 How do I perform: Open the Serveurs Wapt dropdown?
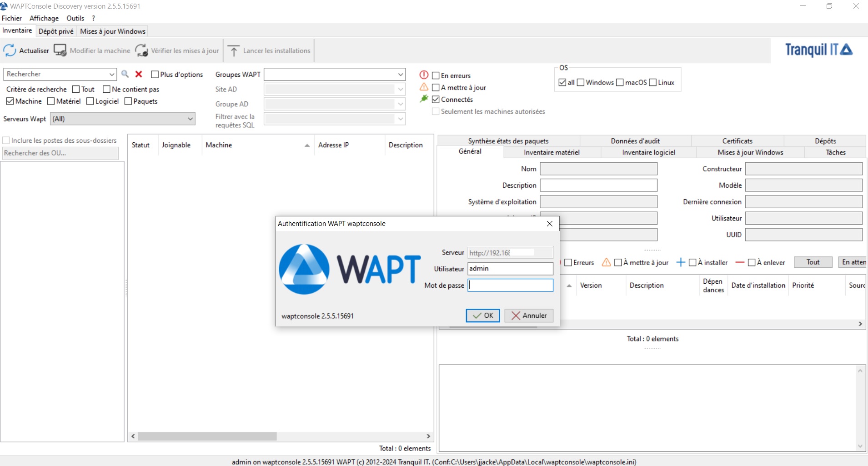click(190, 119)
